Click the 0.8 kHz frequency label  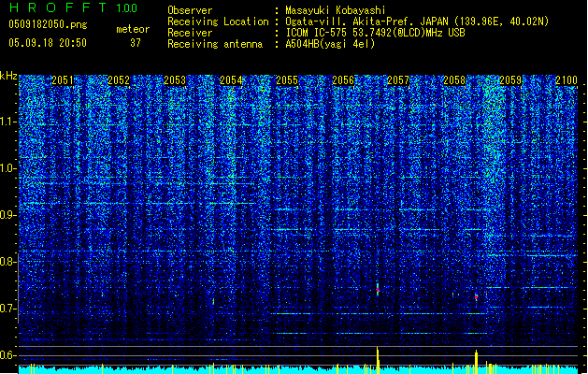click(x=8, y=262)
